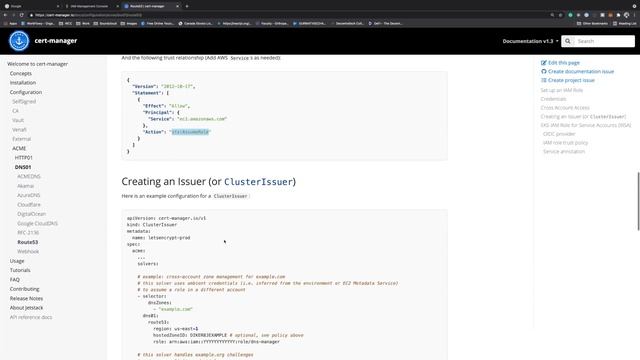This screenshot has height=360, width=640.
Task: Open Google CloudDNS in sidebar
Action: pos(38,224)
